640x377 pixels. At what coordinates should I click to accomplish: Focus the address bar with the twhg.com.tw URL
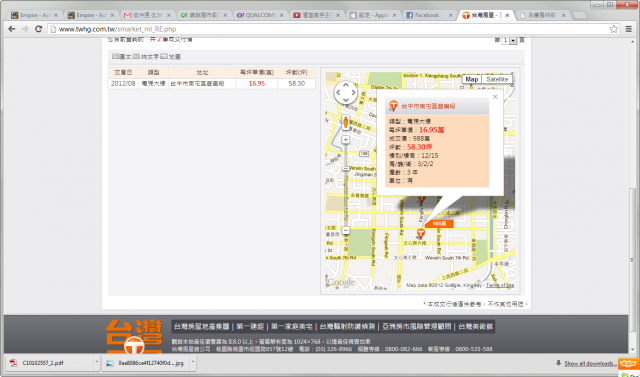pos(327,29)
